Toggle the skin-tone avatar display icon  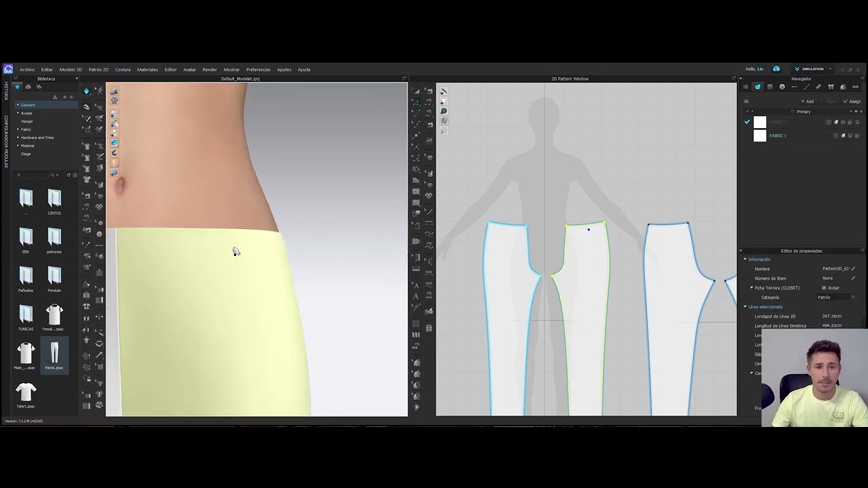click(114, 163)
